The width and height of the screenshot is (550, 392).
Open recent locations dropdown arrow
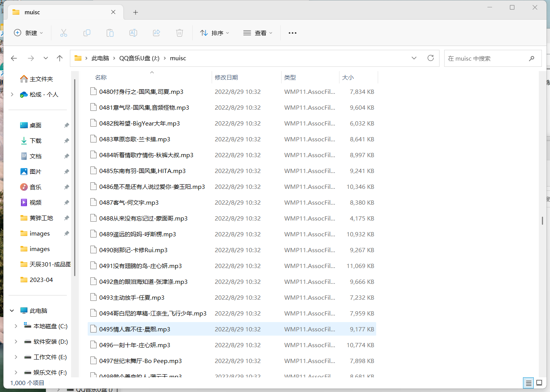click(x=46, y=58)
